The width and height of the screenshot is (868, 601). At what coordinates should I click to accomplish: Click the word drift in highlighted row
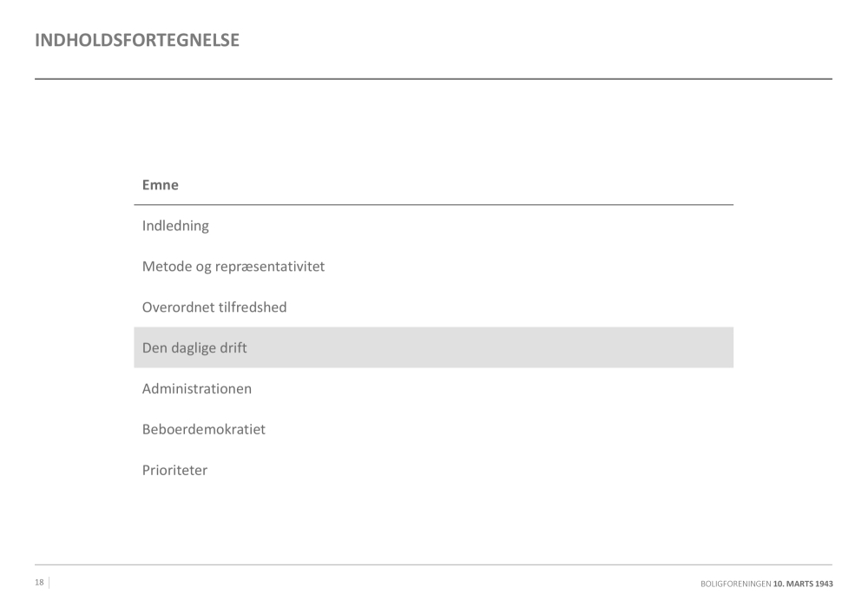click(x=234, y=348)
